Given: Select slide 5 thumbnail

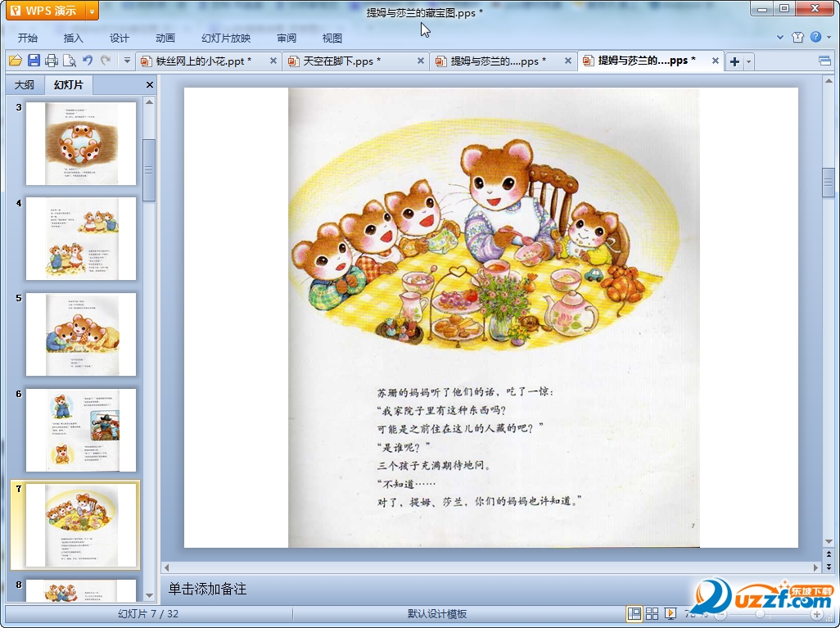Looking at the screenshot, I should coord(81,334).
